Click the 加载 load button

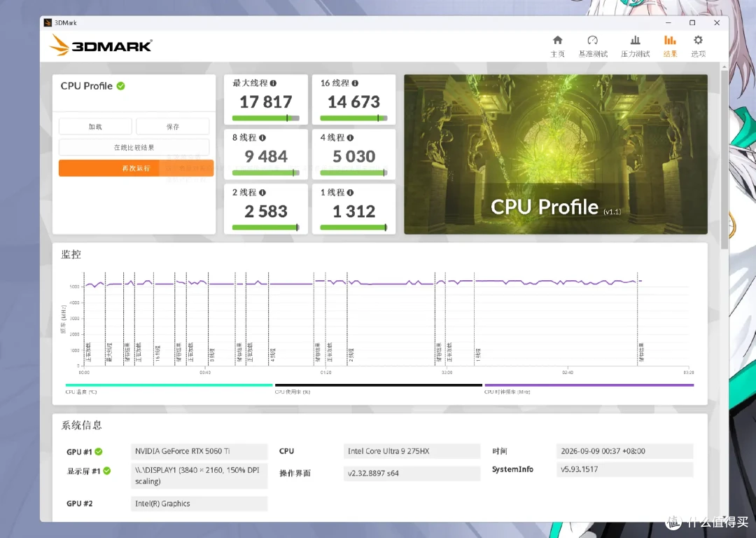[x=95, y=126]
